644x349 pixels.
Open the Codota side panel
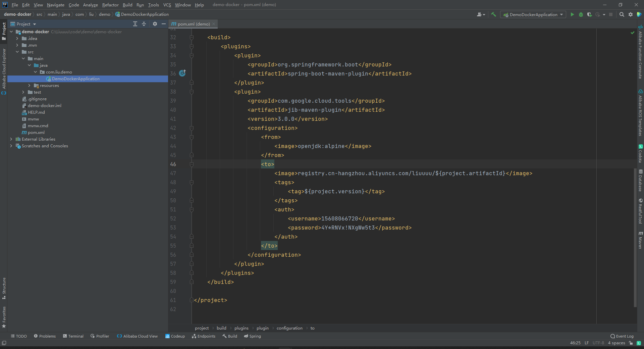[640, 154]
